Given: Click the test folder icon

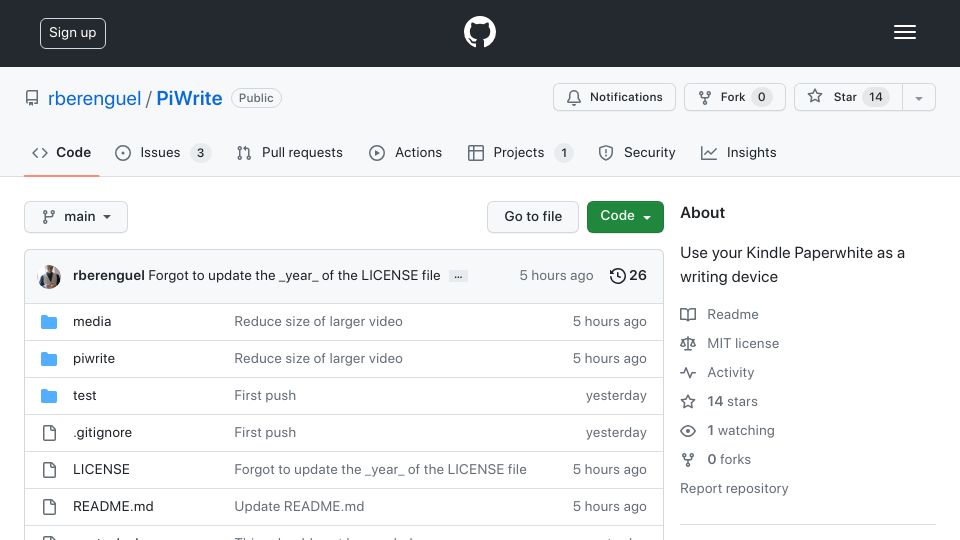Looking at the screenshot, I should point(49,396).
